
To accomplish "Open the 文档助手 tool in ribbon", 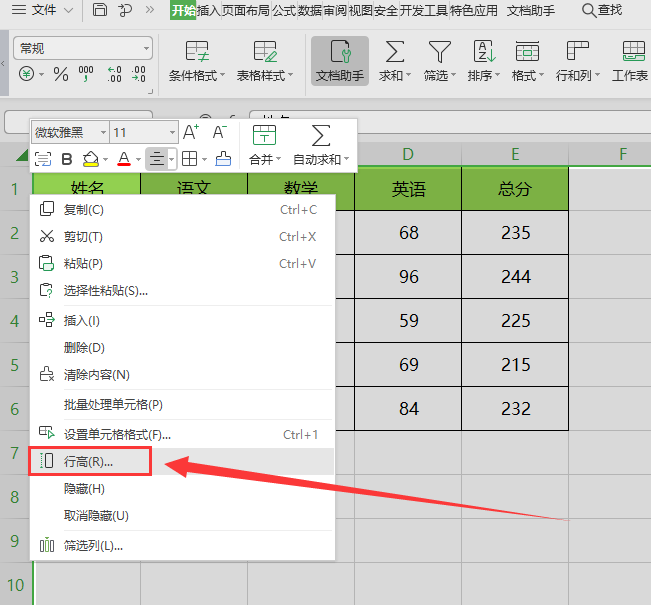I will [339, 60].
